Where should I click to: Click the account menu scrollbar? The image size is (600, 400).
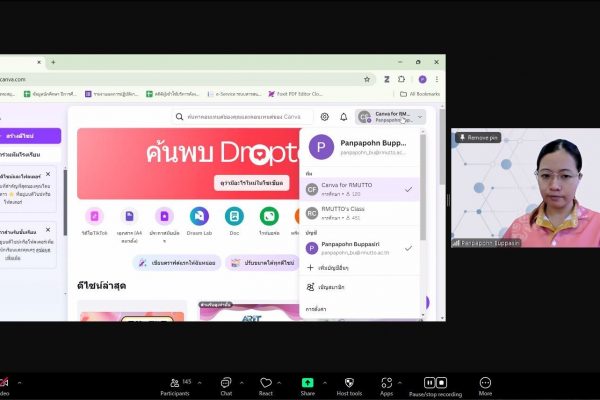coord(423,188)
